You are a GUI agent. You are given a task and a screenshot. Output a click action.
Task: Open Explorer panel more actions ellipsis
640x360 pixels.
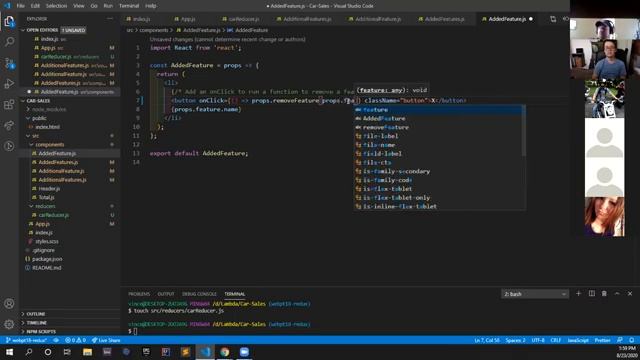pos(110,19)
